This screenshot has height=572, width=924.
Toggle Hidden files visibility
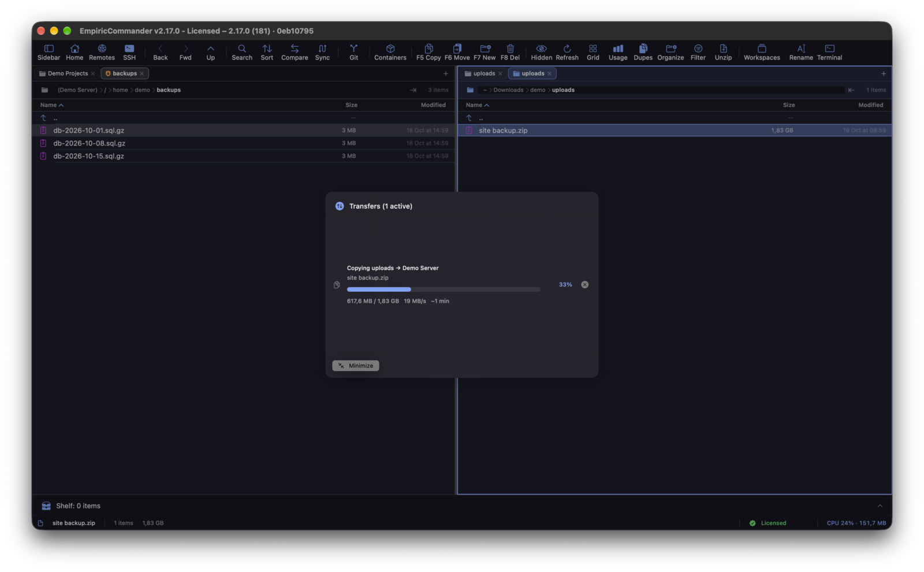541,52
